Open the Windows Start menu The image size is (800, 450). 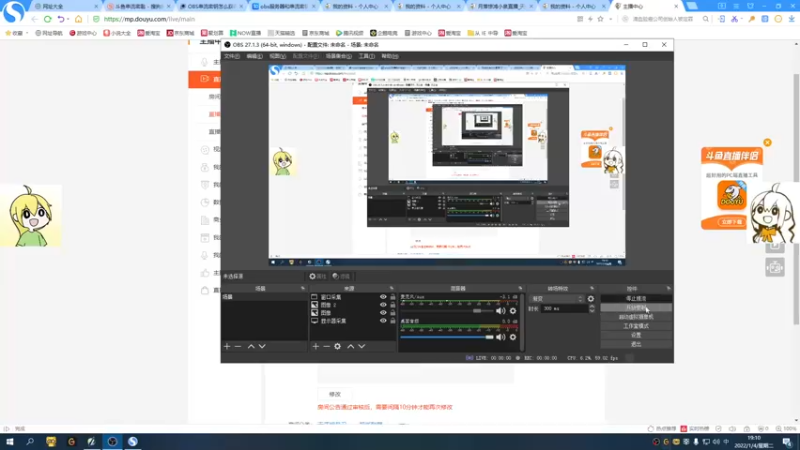9,442
